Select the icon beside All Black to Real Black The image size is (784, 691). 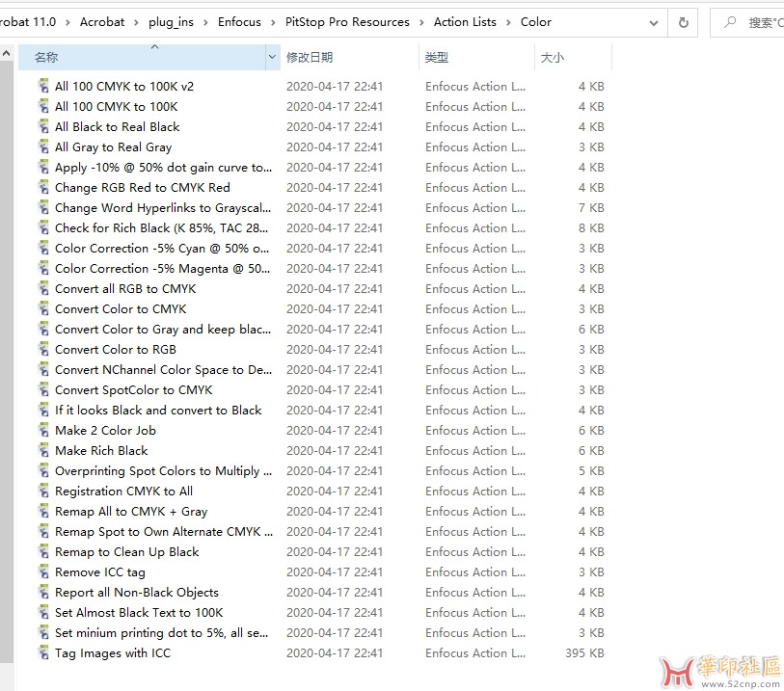[x=44, y=126]
